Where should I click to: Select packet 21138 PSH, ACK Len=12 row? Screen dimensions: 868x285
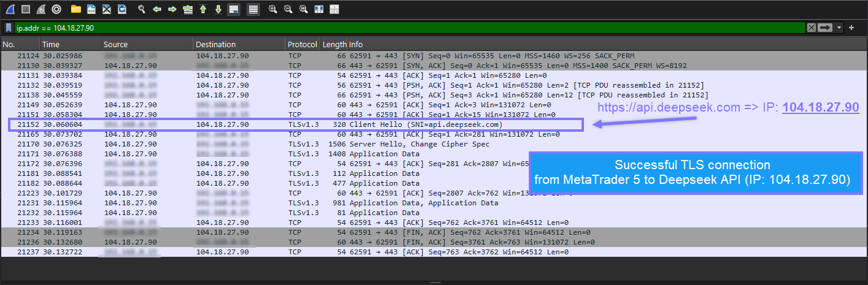point(434,95)
